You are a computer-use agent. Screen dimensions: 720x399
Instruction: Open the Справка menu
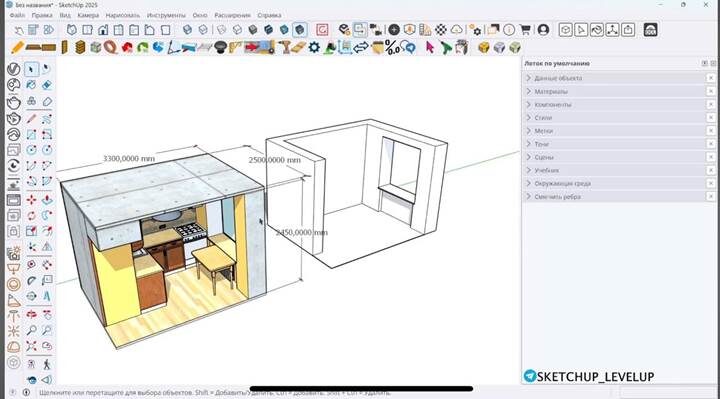tap(269, 15)
